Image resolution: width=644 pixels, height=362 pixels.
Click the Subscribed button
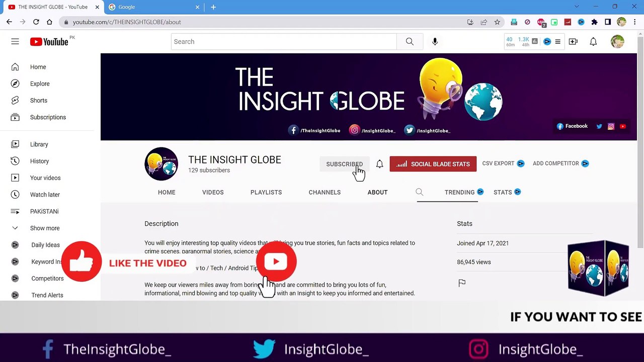[344, 164]
